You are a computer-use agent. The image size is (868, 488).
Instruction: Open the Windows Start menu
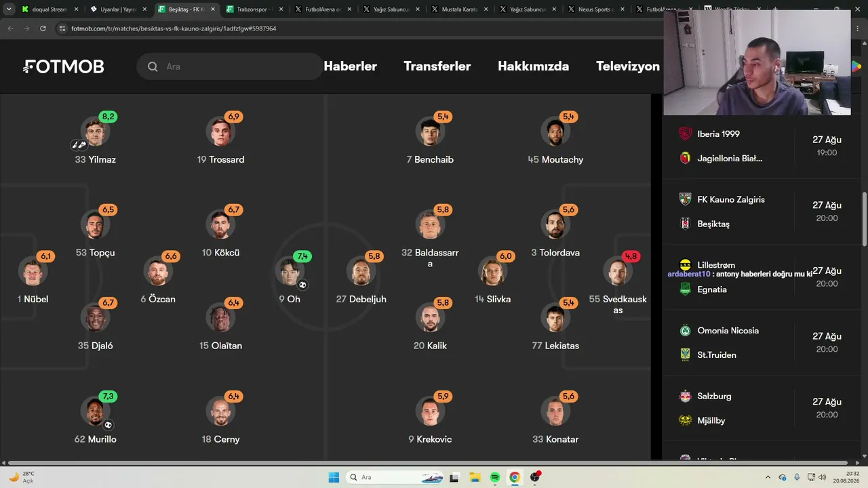[334, 477]
